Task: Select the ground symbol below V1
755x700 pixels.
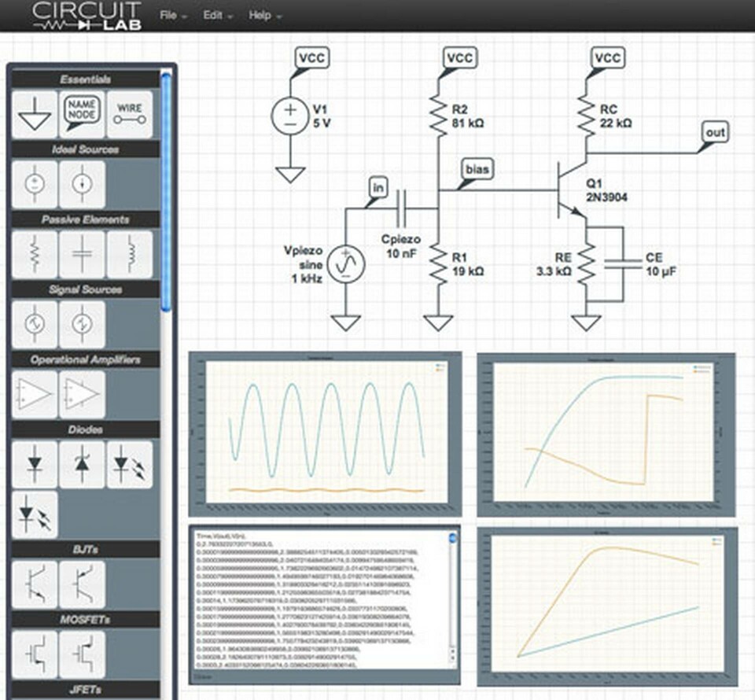Action: coord(290,175)
